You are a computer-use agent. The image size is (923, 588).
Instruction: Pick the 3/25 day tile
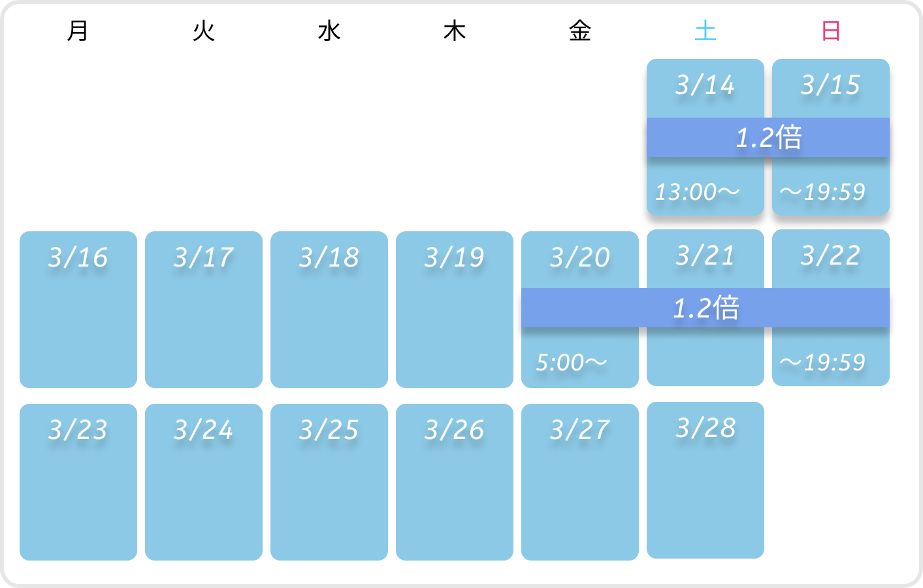coord(329,482)
